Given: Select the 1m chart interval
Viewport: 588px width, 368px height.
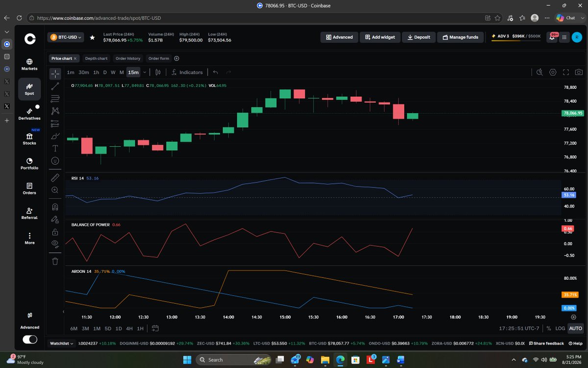Looking at the screenshot, I should (71, 72).
